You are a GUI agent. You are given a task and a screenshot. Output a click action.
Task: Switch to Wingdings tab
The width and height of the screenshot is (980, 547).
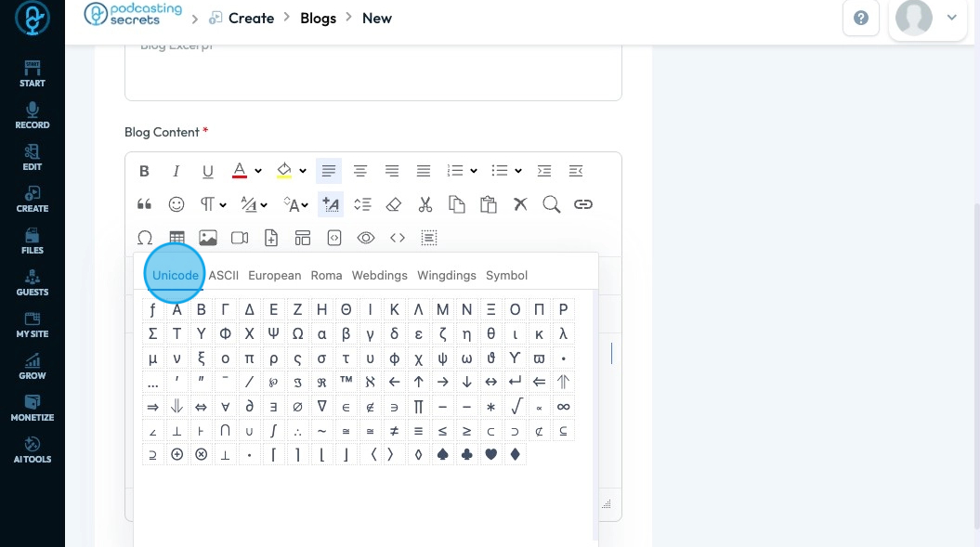coord(447,275)
